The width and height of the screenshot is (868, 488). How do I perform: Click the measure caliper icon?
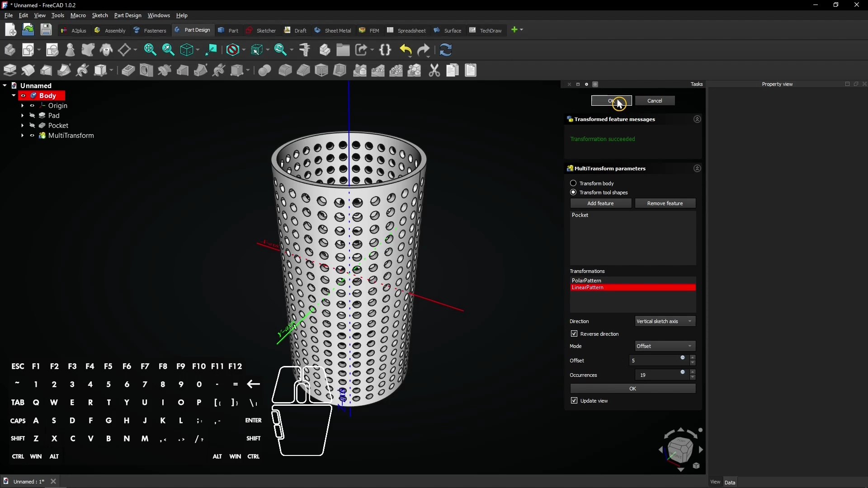click(x=305, y=50)
